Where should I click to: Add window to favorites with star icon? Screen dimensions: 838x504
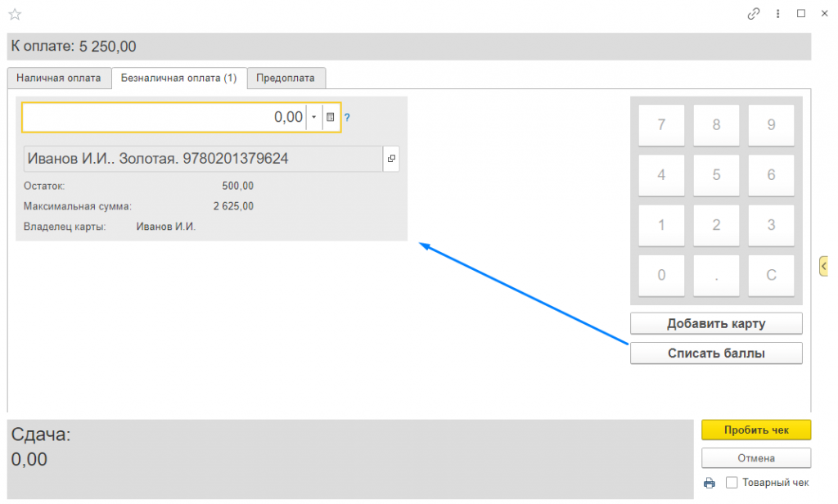click(15, 15)
